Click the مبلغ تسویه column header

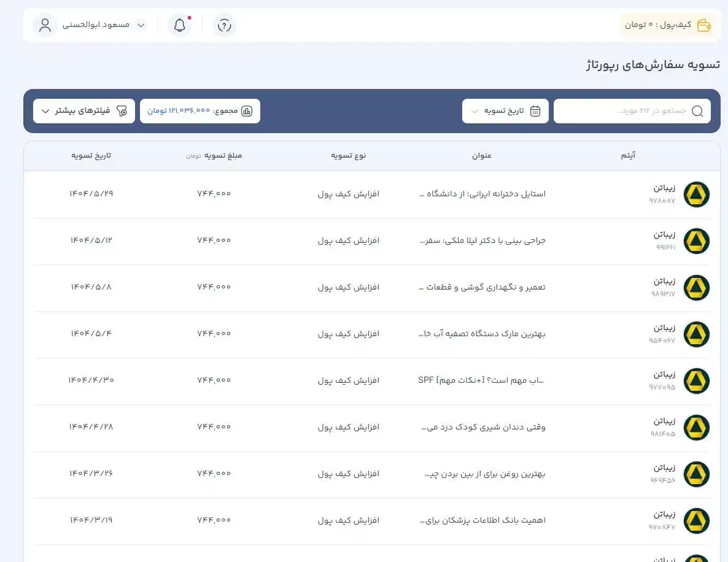click(x=222, y=156)
